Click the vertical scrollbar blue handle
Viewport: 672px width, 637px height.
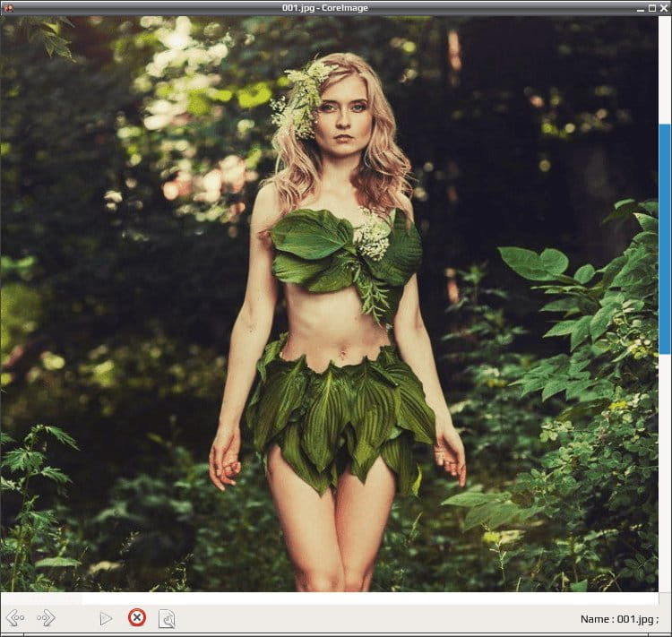click(x=665, y=239)
